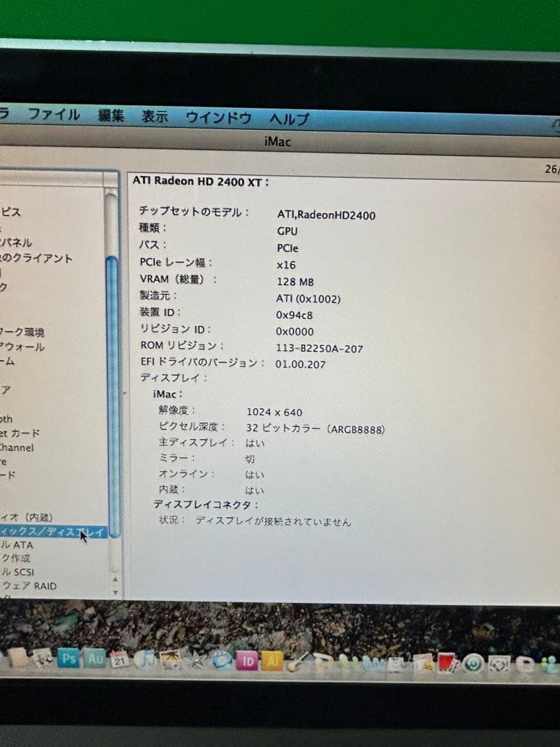Launch Adobe Audition (Au) Dock icon
Image resolution: width=560 pixels, height=747 pixels.
[x=95, y=659]
